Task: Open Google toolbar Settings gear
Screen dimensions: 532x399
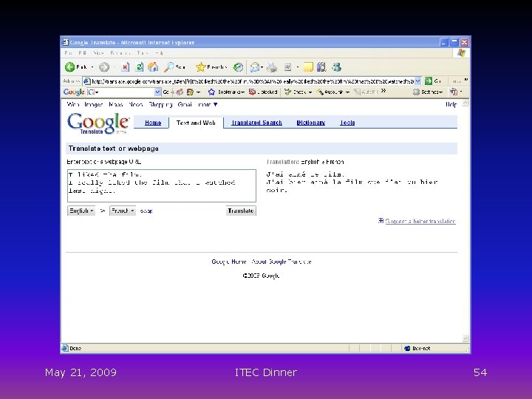Action: pos(416,92)
